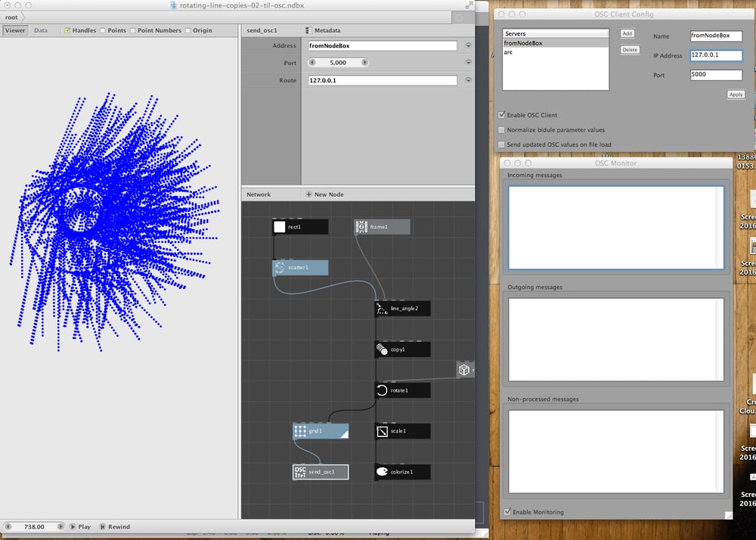Click the Add server button

click(627, 33)
